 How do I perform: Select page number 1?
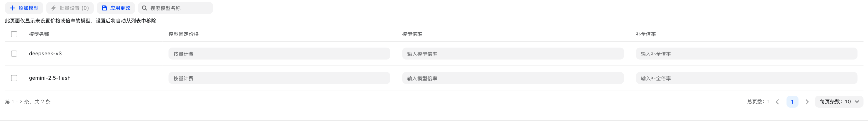[x=792, y=102]
